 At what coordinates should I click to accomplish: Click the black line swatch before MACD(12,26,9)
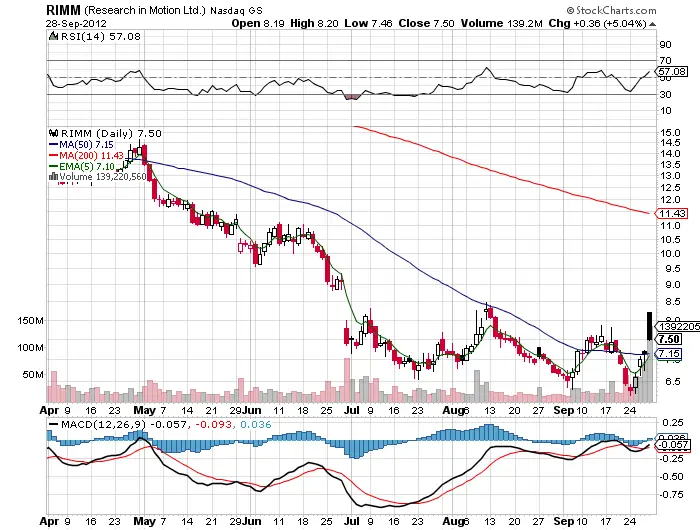point(54,425)
